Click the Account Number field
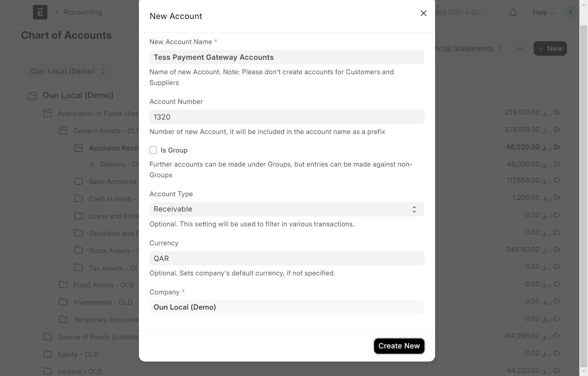Screen dimensions: 588x376 [x=286, y=117]
